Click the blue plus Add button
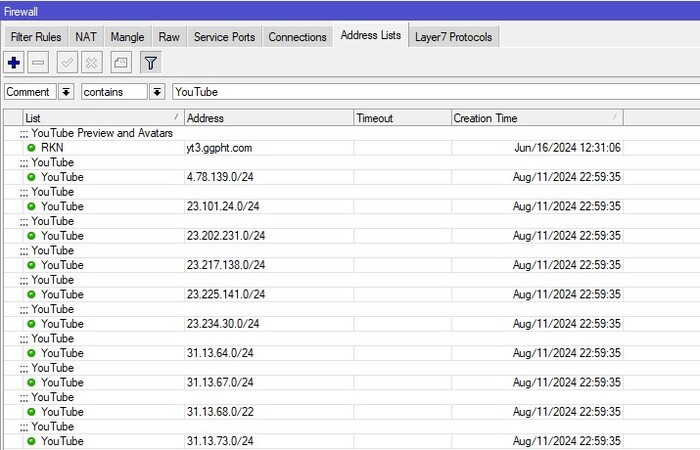The height and width of the screenshot is (450, 700). point(14,63)
